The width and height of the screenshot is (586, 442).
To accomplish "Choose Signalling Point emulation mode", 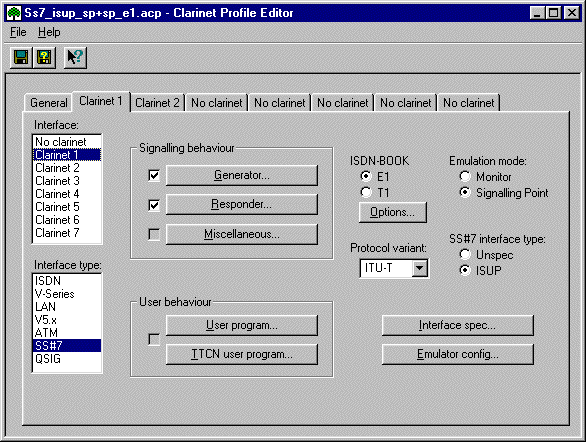I will tap(504, 193).
